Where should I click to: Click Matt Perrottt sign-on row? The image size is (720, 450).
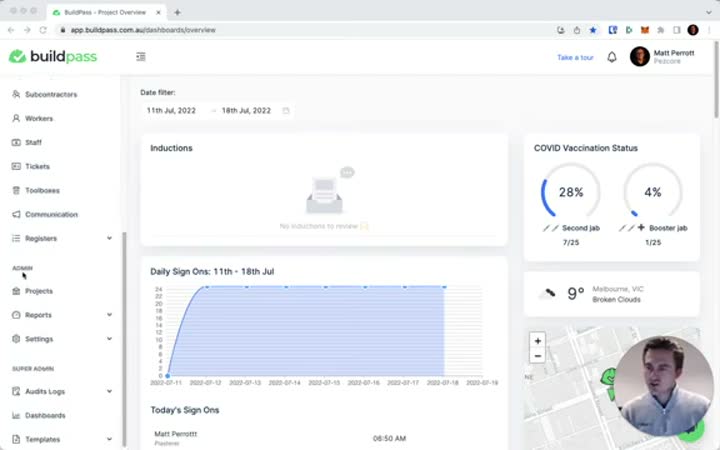point(324,438)
